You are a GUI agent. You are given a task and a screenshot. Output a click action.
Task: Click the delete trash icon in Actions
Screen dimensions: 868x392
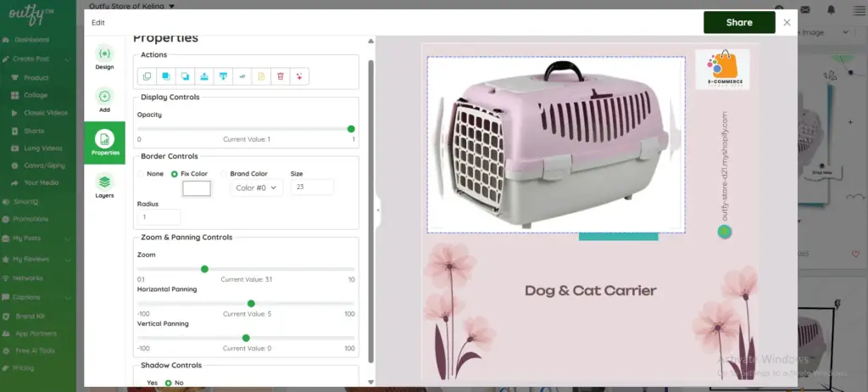pyautogui.click(x=281, y=76)
